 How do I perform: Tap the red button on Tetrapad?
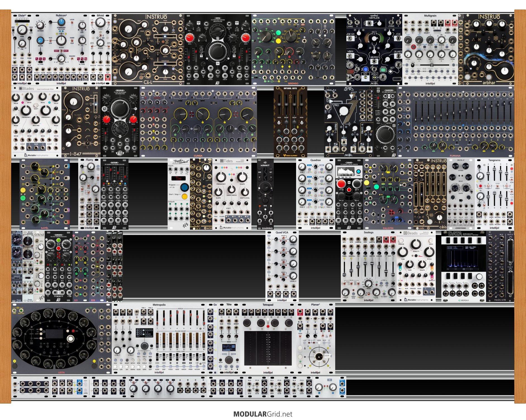[x=268, y=326]
